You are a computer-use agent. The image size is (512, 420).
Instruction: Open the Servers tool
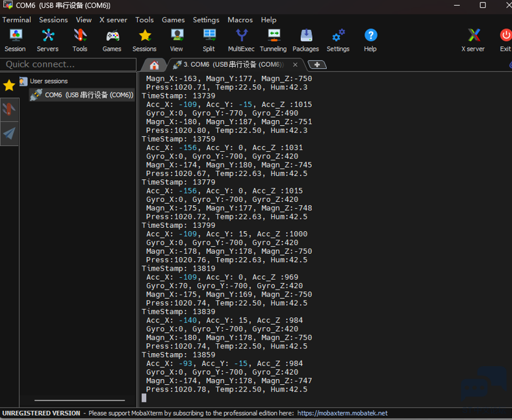tap(47, 40)
